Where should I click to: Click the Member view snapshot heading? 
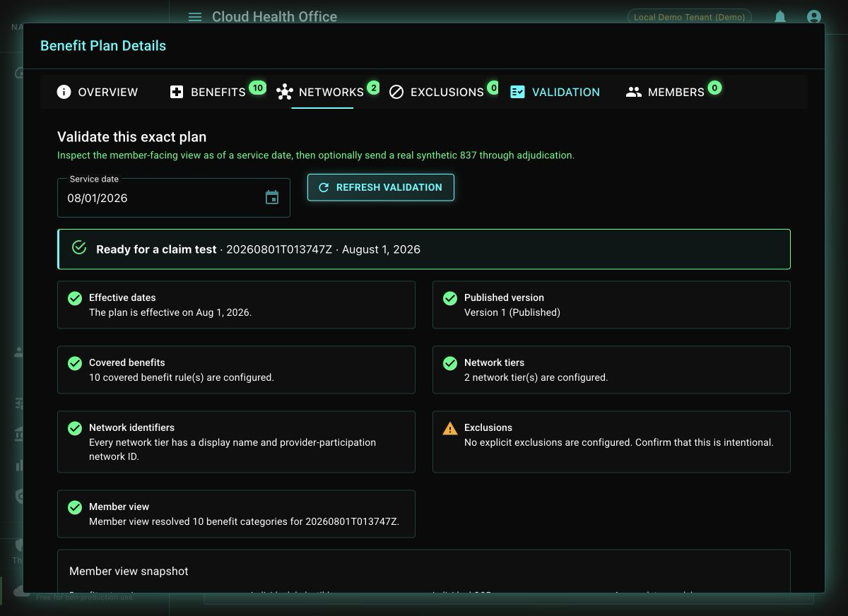coord(129,571)
